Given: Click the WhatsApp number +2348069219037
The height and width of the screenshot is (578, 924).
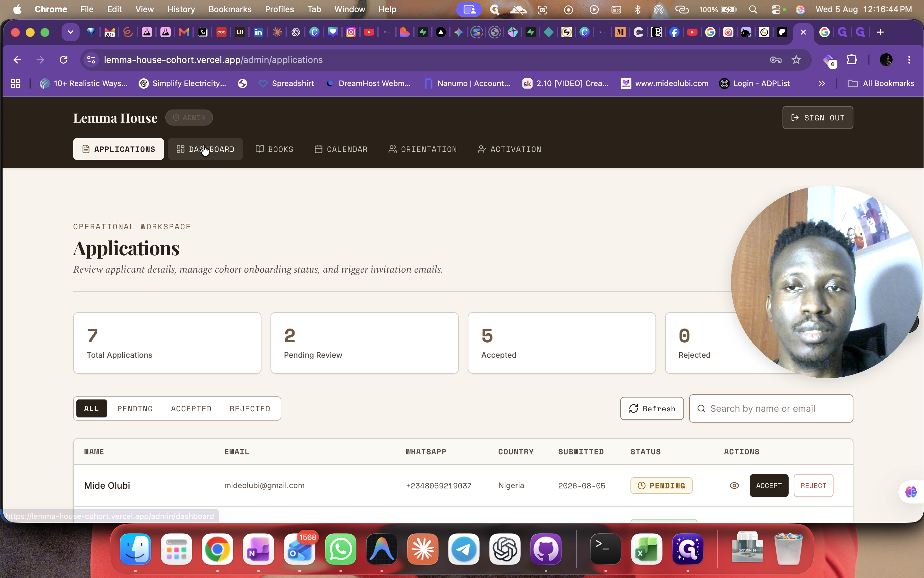Looking at the screenshot, I should point(439,486).
